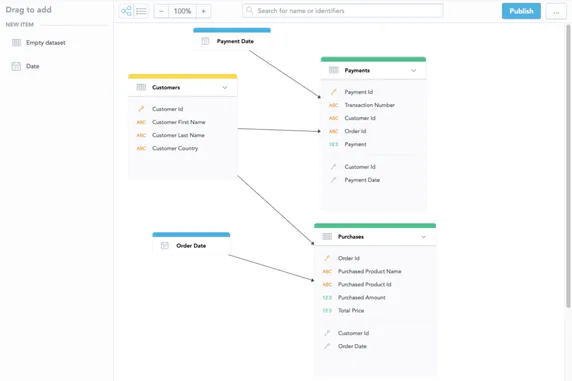Click ABC icon beside Payments' Customer Id attribute

[333, 118]
